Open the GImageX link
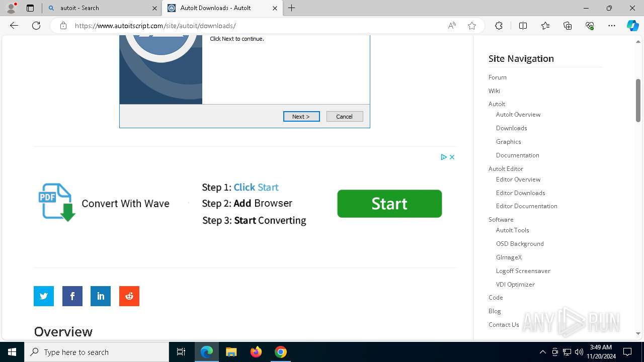The width and height of the screenshot is (644, 362). pos(509,257)
